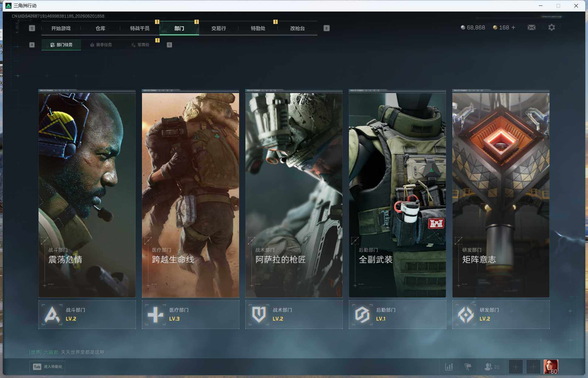Click the silver coin icon beside 68,868
This screenshot has width=588, height=378.
463,28
